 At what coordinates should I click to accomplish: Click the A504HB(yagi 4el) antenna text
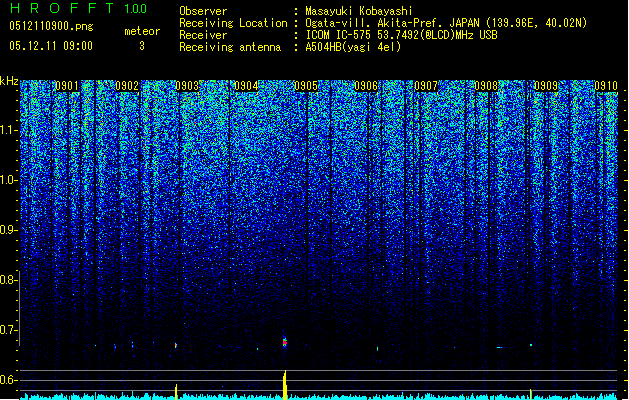tap(353, 47)
